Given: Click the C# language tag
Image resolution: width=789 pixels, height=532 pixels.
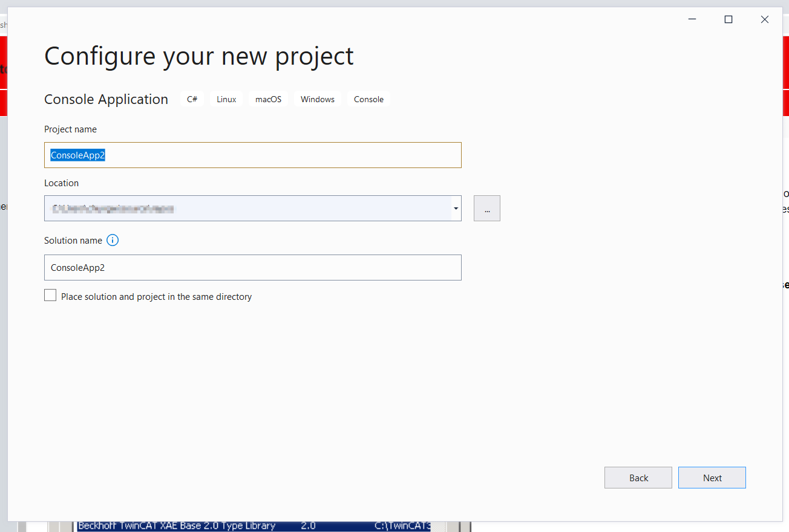Looking at the screenshot, I should pyautogui.click(x=192, y=99).
